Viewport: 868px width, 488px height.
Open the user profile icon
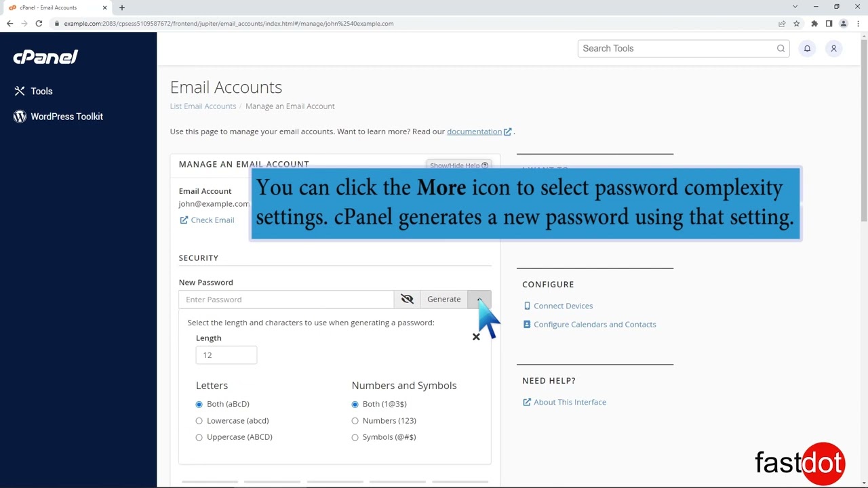tap(833, 48)
